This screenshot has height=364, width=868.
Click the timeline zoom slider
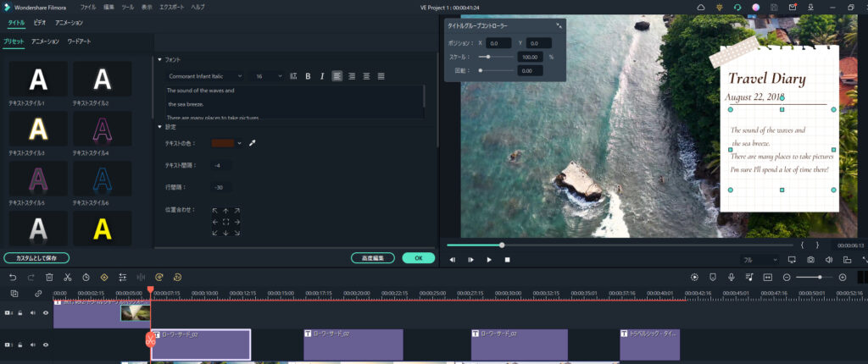click(815, 277)
